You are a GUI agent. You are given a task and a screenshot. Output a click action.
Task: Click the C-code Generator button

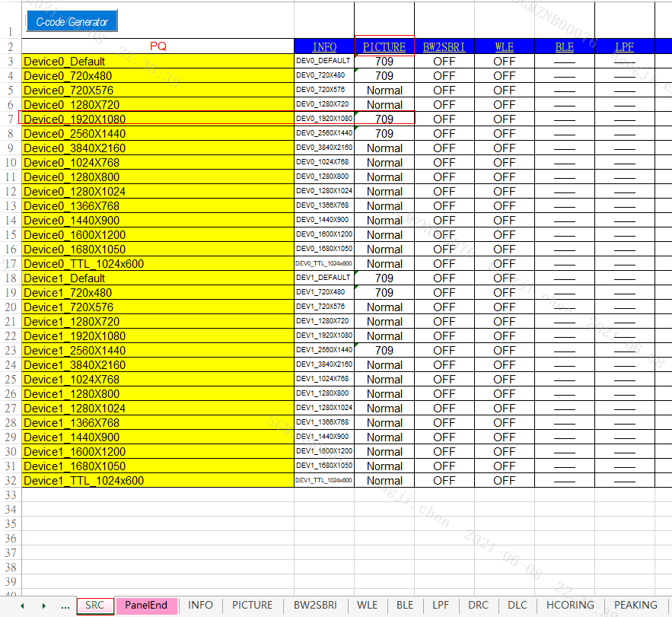71,22
